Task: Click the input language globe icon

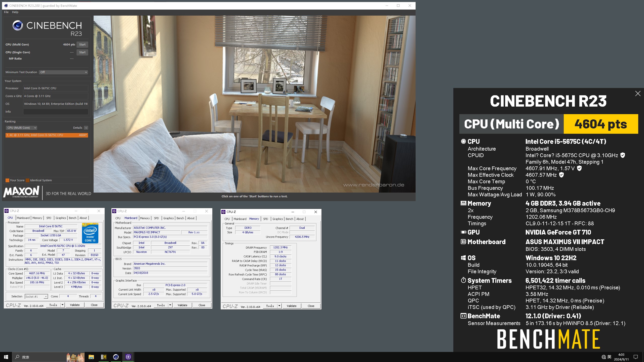Action: click(604, 357)
